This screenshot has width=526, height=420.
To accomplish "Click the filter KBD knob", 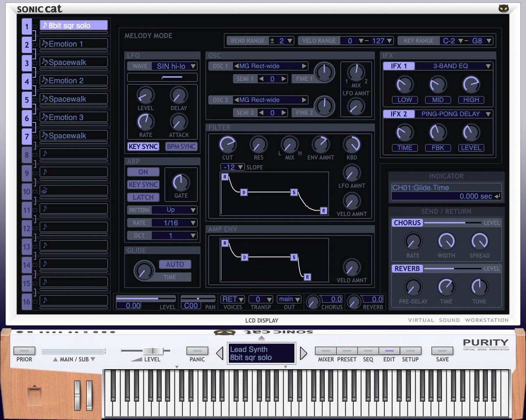I will 352,145.
